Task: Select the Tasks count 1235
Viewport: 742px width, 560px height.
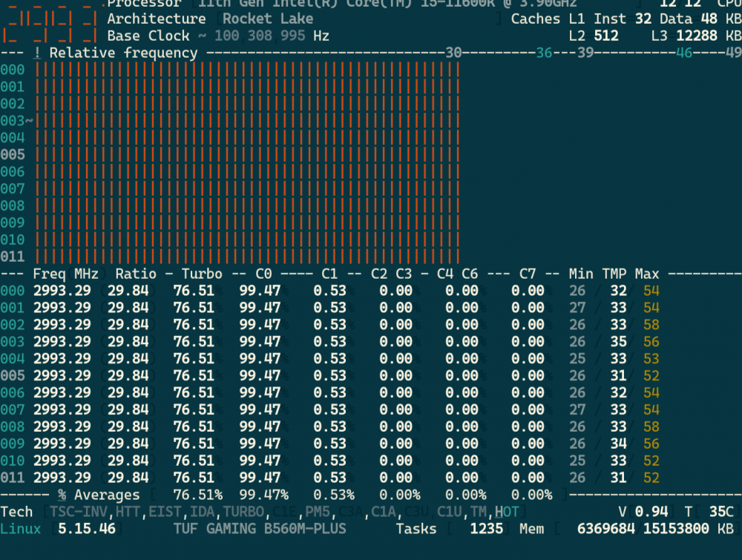Action: tap(486, 530)
